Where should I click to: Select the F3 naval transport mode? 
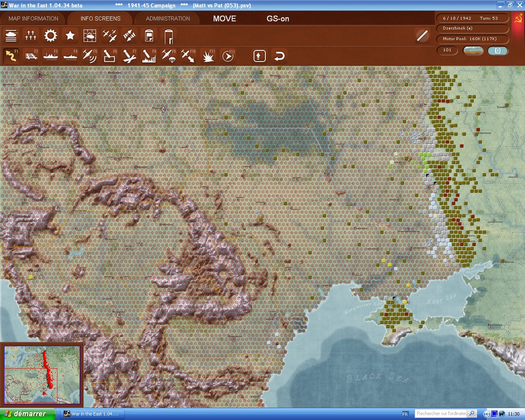pos(50,56)
